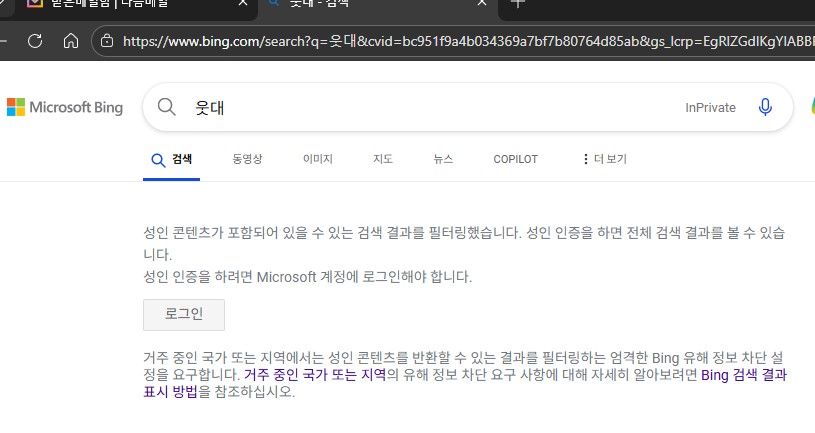Click the Microsoft Bing logo
Image resolution: width=815 pixels, height=433 pixels.
(x=65, y=107)
